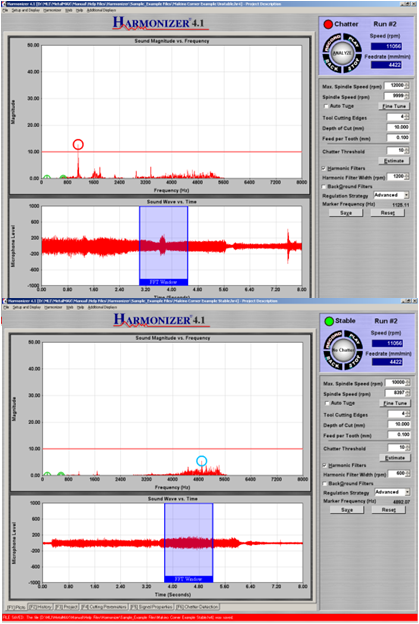The width and height of the screenshot is (419, 624).
Task: Click Reset in the Stable window
Action: [388, 510]
